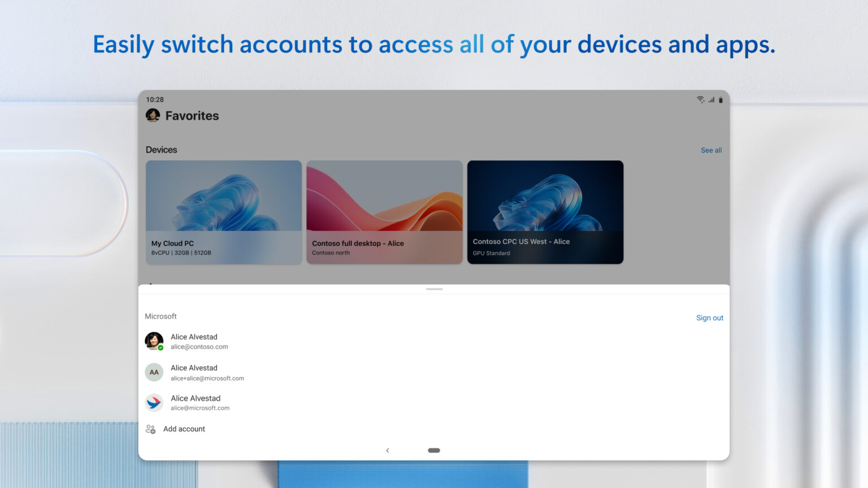Viewport: 868px width, 488px height.
Task: Click the cellular signal strength icon
Action: (x=710, y=99)
